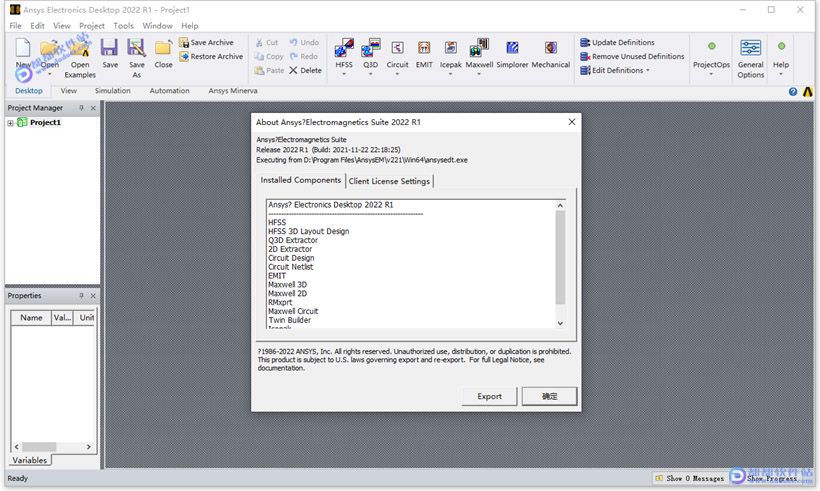Switch to the View ribbon tab
This screenshot has height=491, width=820.
(x=69, y=91)
